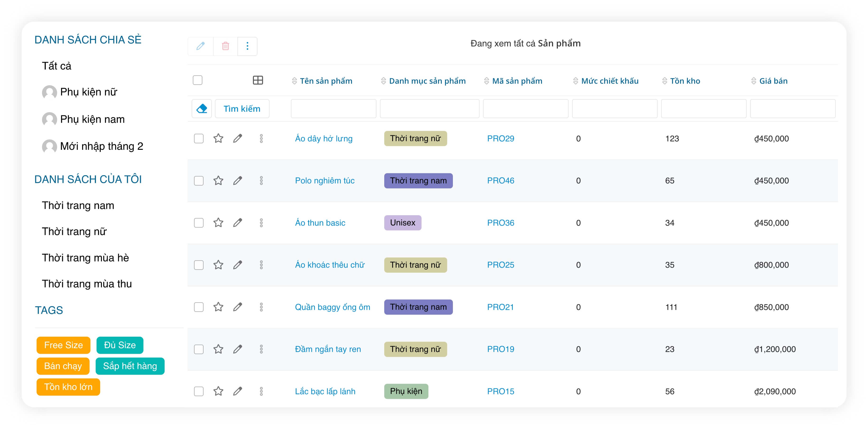Click the red trash delete icon
Image resolution: width=868 pixels, height=429 pixels.
point(225,46)
